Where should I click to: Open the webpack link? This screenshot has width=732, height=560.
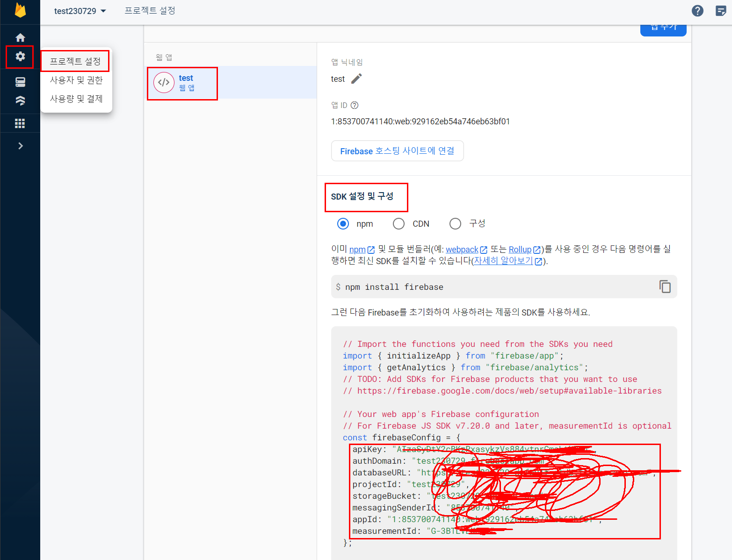(466, 250)
